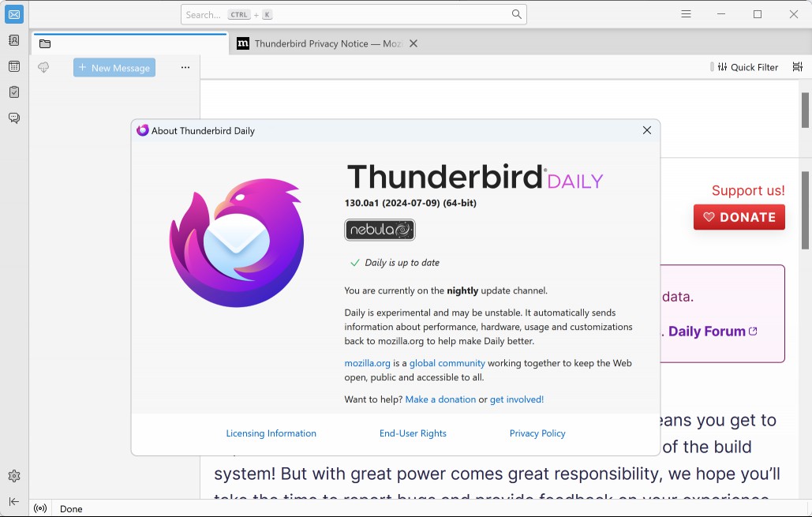Toggle the Quick Filter bar

747,67
